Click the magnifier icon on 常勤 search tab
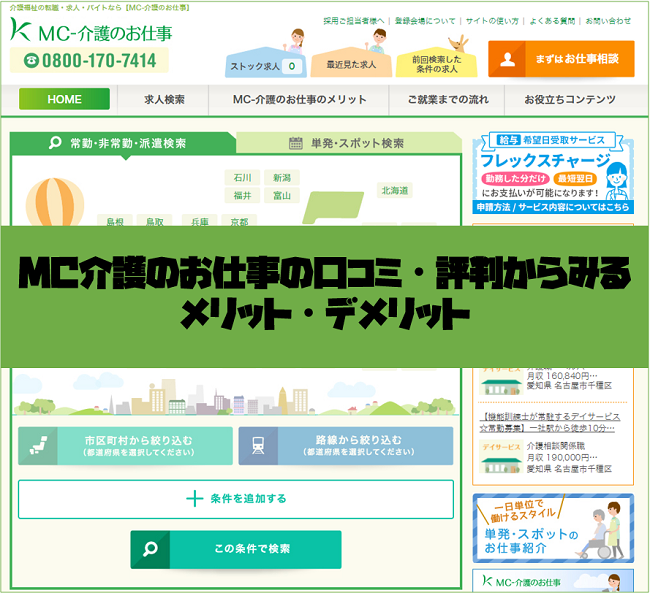The height and width of the screenshot is (593, 650). (x=55, y=143)
